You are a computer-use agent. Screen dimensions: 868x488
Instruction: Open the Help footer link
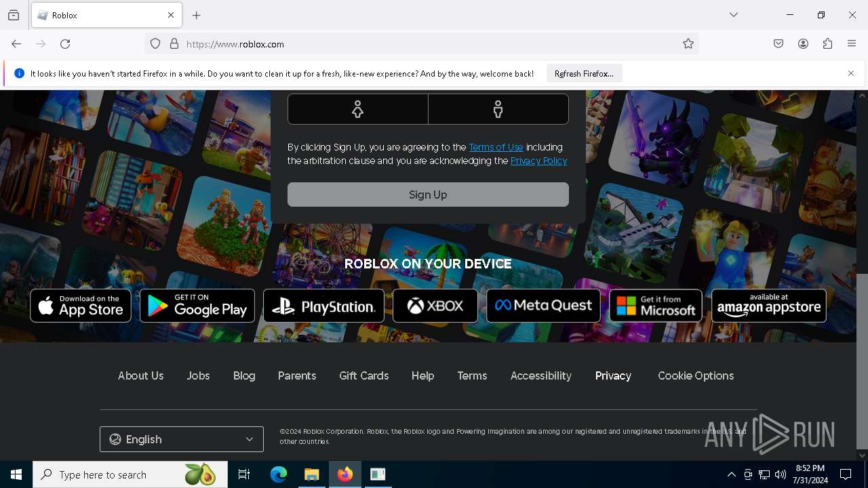pyautogui.click(x=423, y=375)
